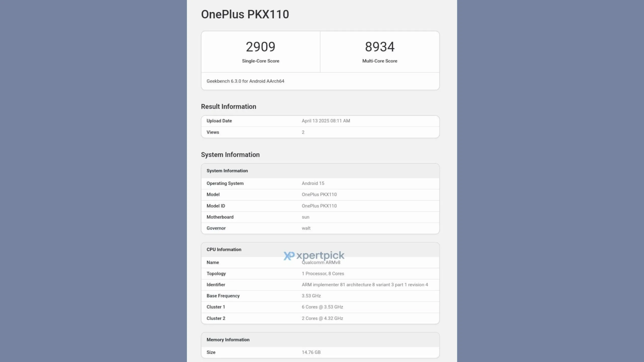
Task: Click the Views row label
Action: [213, 132]
